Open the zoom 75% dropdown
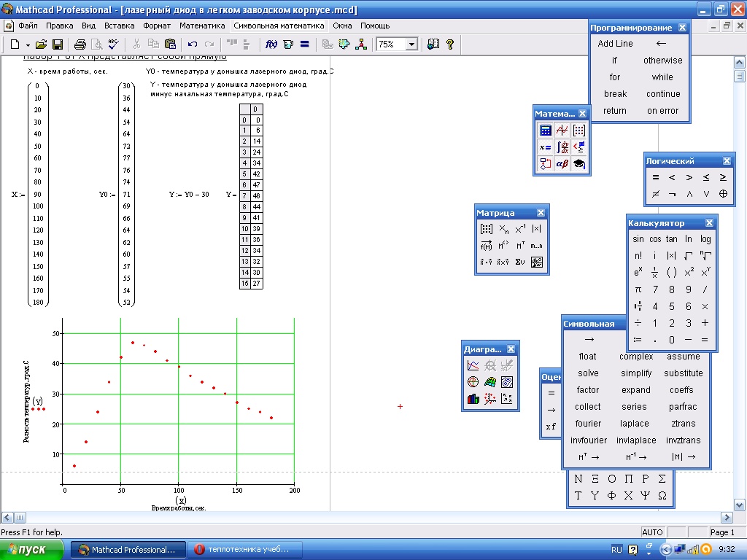This screenshot has height=560, width=747. click(411, 44)
